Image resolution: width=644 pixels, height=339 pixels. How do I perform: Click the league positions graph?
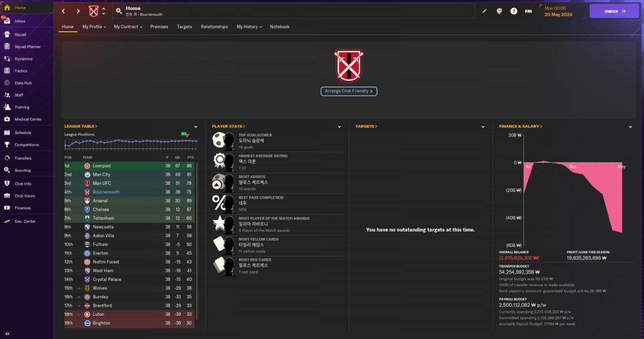[x=131, y=144]
